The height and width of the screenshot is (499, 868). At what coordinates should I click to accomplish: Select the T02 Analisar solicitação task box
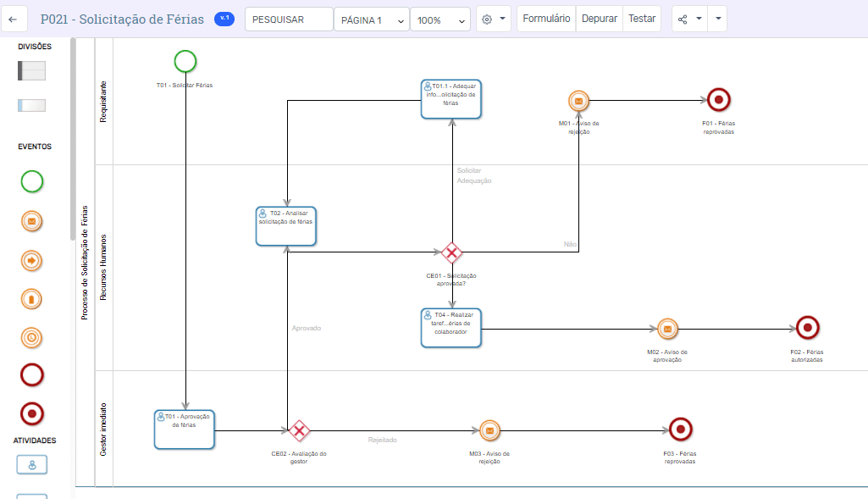coord(286,225)
